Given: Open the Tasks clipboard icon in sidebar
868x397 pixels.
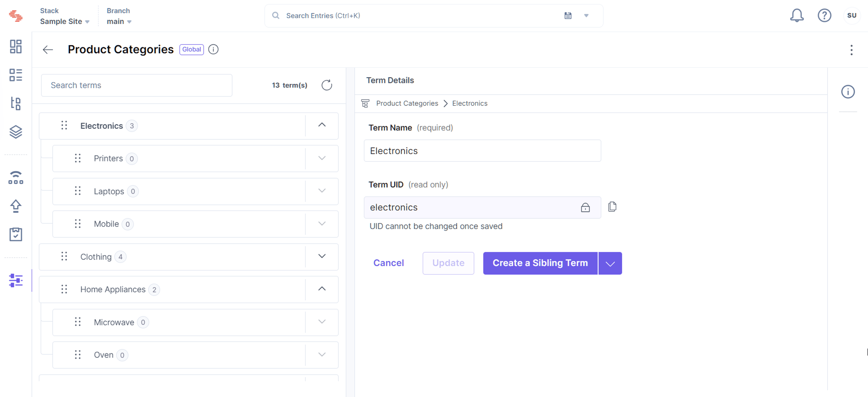Looking at the screenshot, I should click(x=16, y=234).
